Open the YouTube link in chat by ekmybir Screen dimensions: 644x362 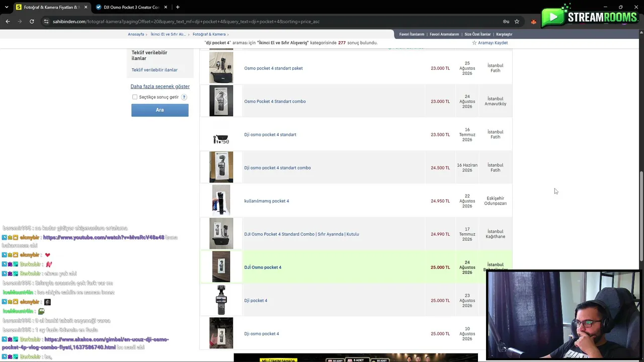104,237
